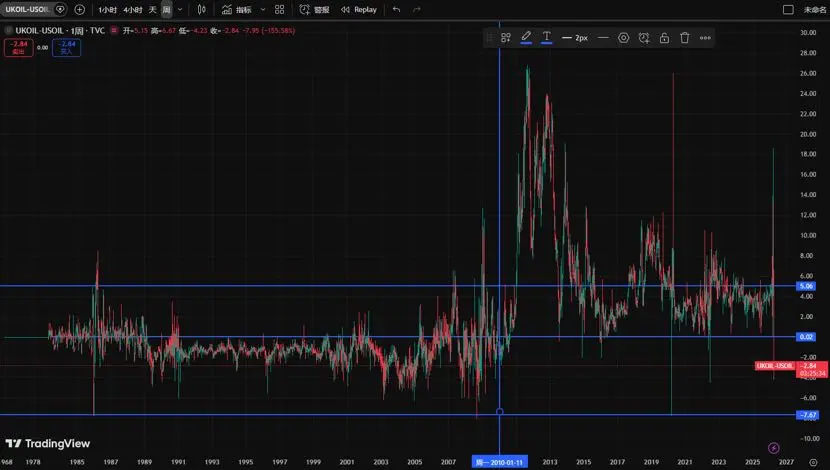
Task: Click the TradingView logo
Action: tap(48, 444)
